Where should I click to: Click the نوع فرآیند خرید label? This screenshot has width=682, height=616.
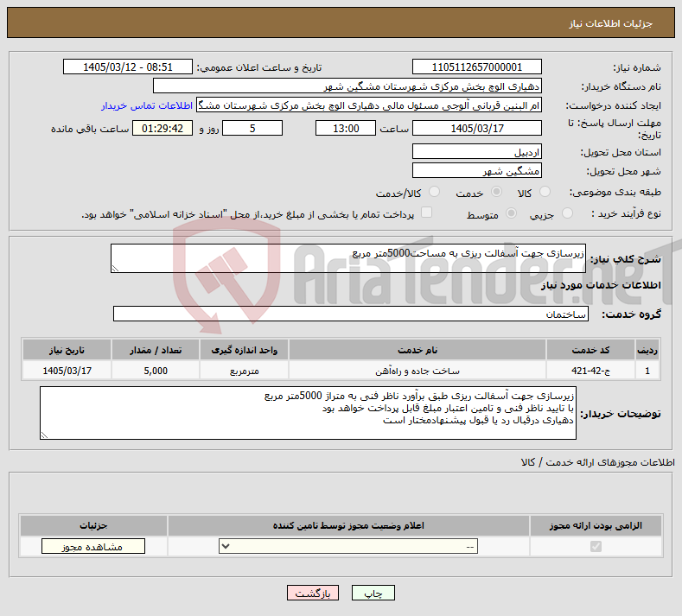(x=626, y=213)
